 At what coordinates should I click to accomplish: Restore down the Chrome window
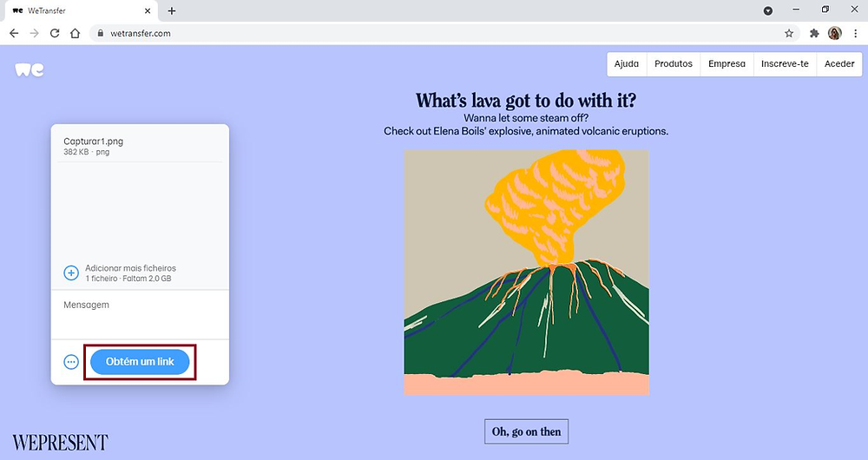(825, 10)
